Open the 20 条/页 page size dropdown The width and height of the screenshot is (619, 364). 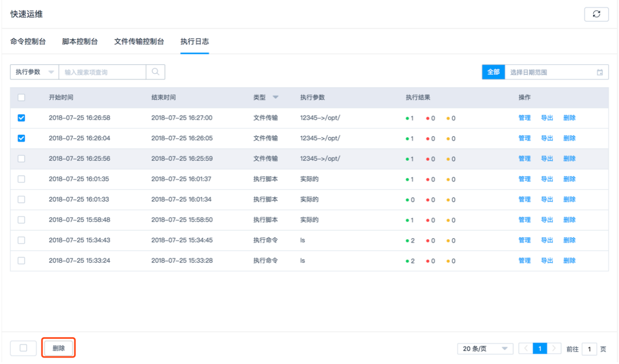(x=485, y=349)
